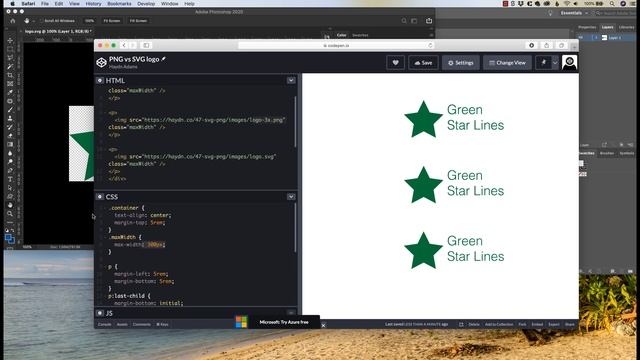640x360 pixels.
Task: Switch to Layers tab in Photoshop
Action: [607, 27]
